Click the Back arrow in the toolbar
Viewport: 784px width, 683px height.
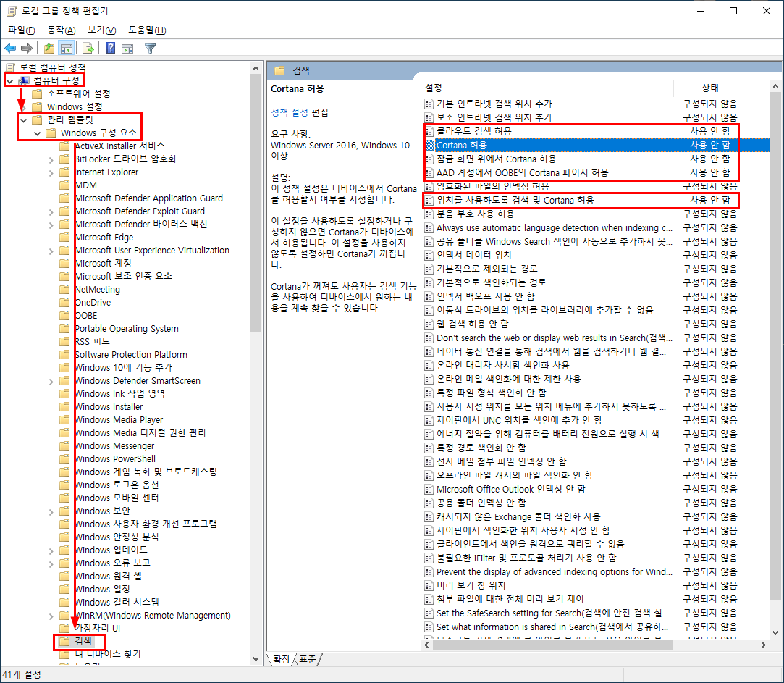[x=10, y=49]
